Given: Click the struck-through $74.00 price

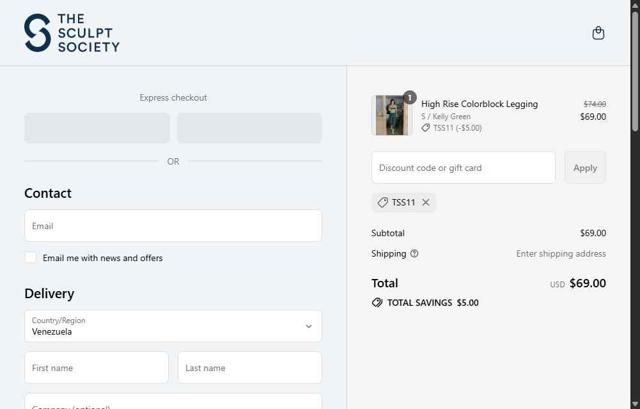Looking at the screenshot, I should pos(595,104).
